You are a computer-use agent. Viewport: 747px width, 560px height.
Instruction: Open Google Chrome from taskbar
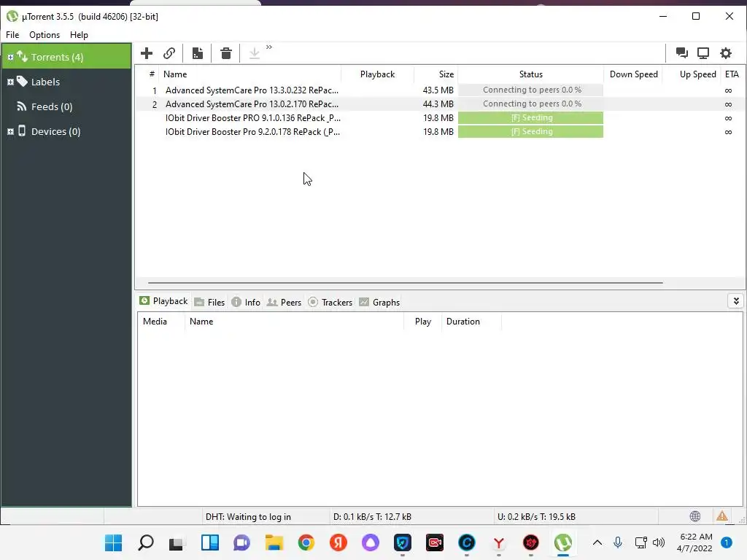pos(306,542)
